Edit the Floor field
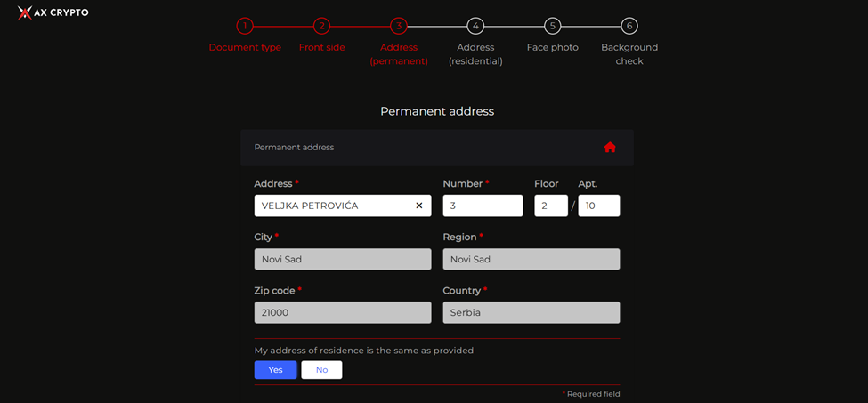Image resolution: width=868 pixels, height=403 pixels. 551,206
